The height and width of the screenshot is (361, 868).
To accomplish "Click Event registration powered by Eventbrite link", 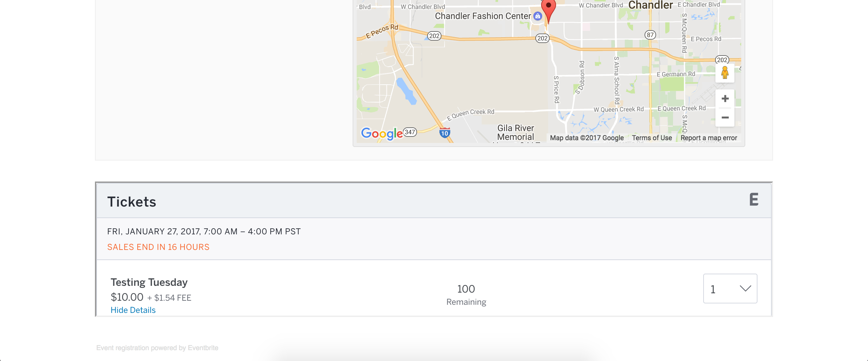I will [x=157, y=348].
